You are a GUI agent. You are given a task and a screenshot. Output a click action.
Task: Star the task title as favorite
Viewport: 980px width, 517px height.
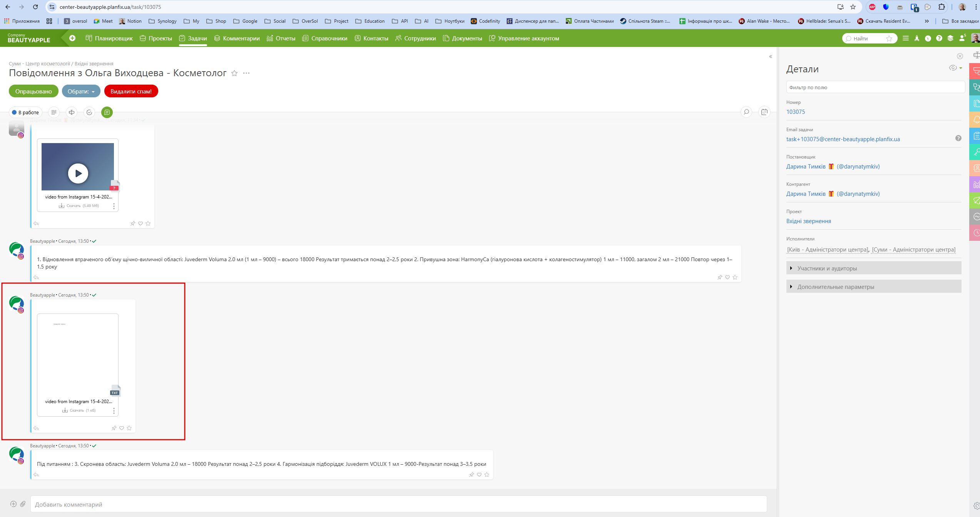[234, 73]
